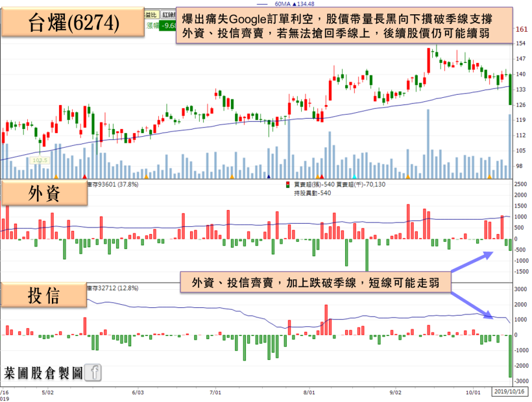This screenshot has height=402, width=532.
Task: Click the 119 price axis label
Action: [x=520, y=120]
